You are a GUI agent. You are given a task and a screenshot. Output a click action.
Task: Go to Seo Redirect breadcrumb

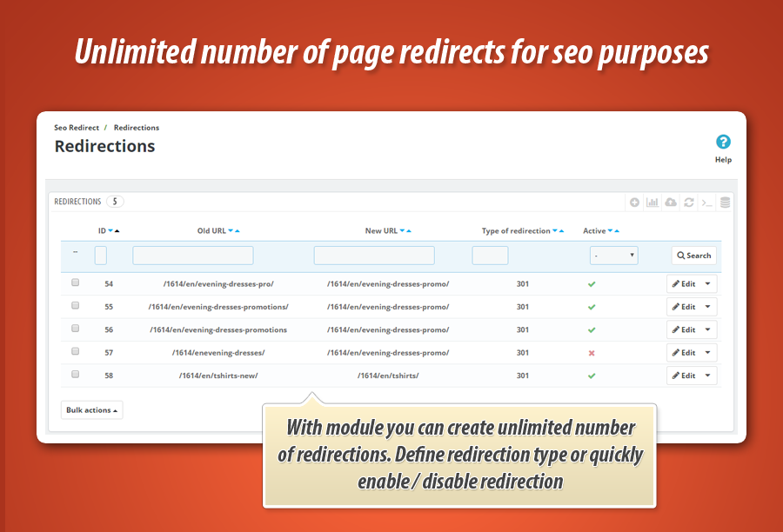(x=77, y=128)
